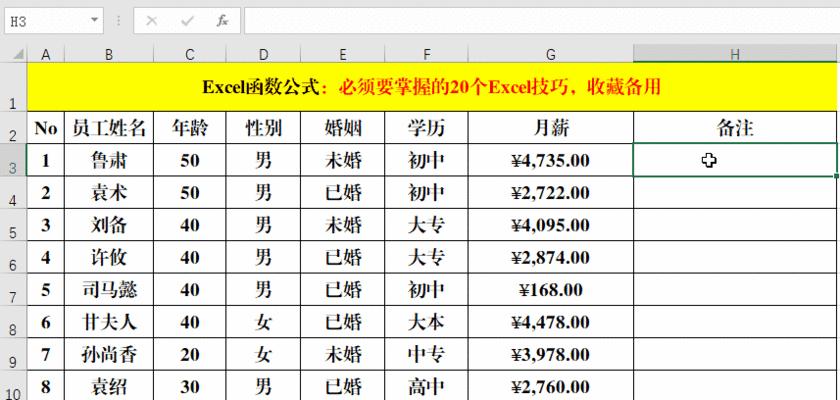This screenshot has width=840, height=400.
Task: Select the salary cell ¥2,874.00
Action: coord(551,257)
